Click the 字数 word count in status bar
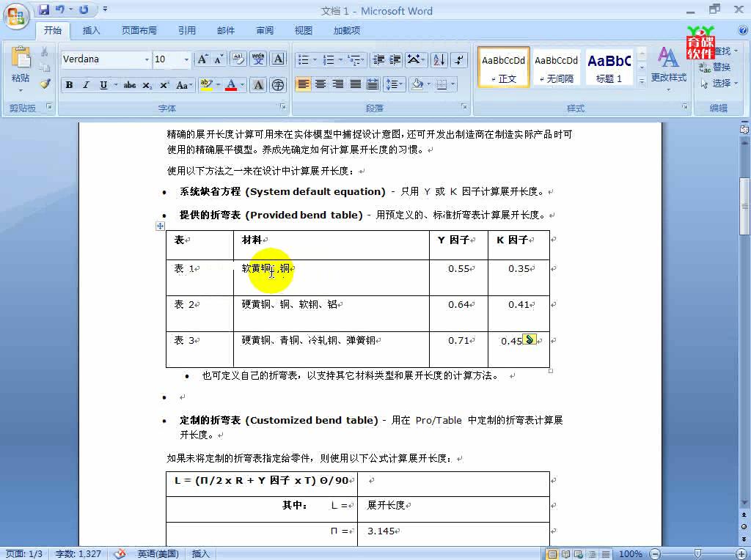The height and width of the screenshot is (560, 751). [x=78, y=554]
